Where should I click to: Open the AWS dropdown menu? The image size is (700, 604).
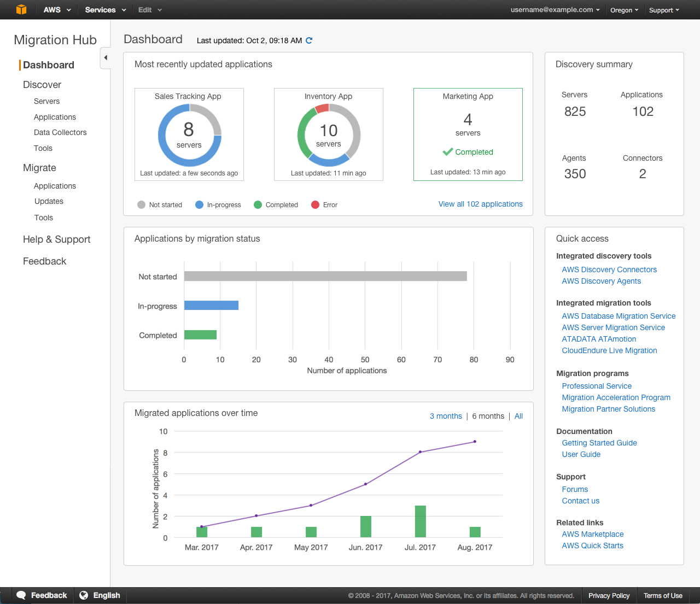[x=57, y=10]
